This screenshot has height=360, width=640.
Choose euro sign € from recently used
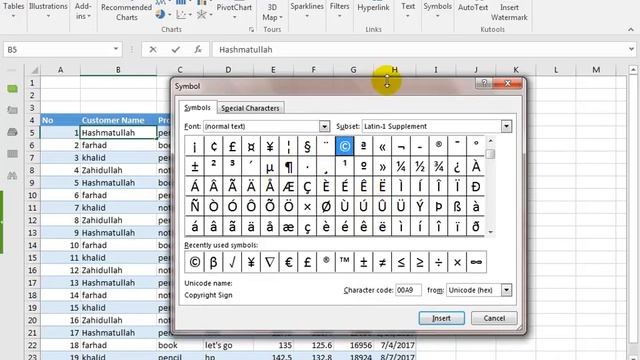click(288, 262)
